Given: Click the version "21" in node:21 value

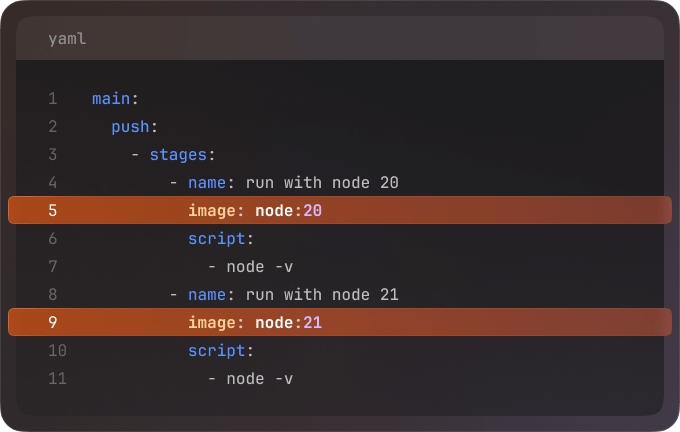Looking at the screenshot, I should click(x=312, y=323).
